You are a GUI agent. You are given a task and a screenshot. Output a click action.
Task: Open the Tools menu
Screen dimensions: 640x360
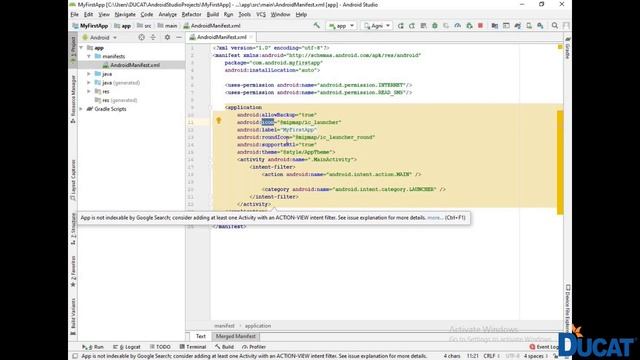pos(244,14)
